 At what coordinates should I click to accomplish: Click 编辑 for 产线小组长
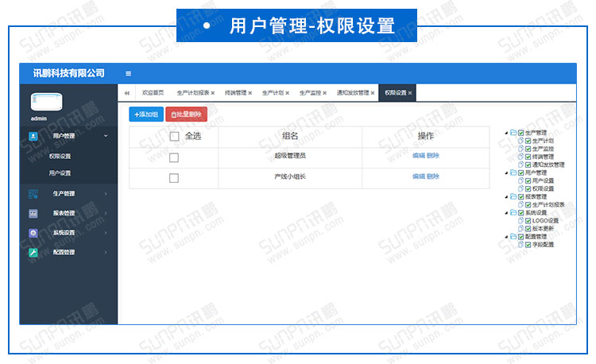click(419, 176)
